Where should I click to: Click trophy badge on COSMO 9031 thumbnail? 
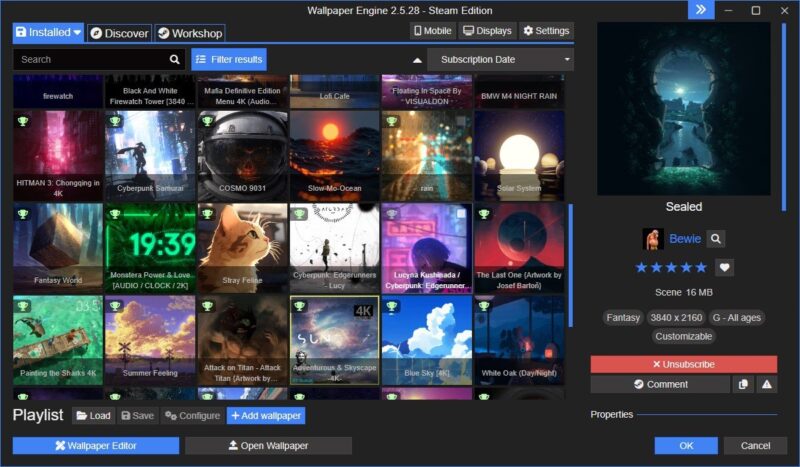pos(208,121)
